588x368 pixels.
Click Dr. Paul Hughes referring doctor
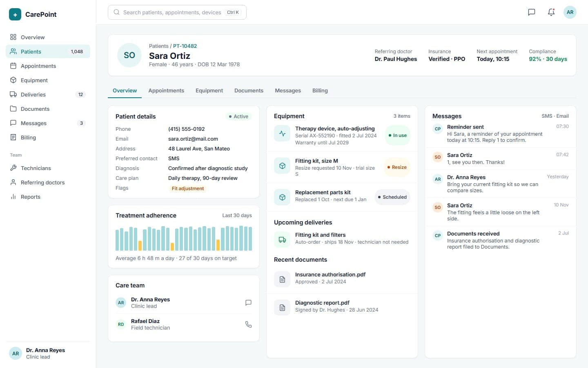click(396, 59)
